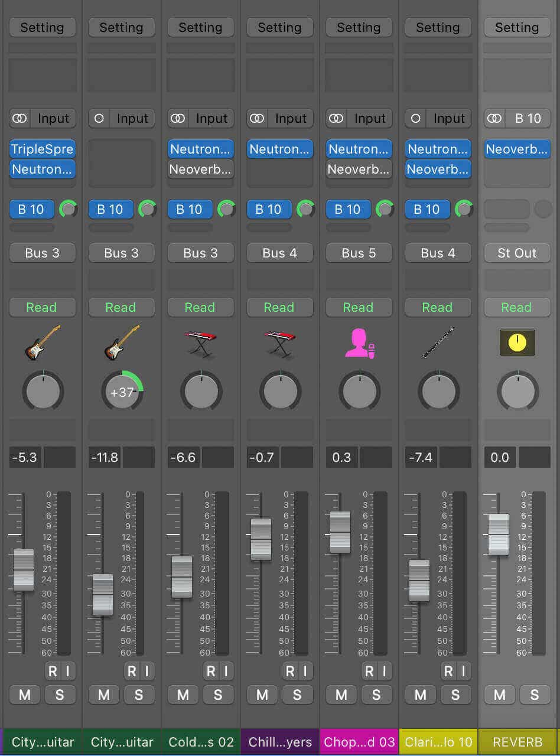Open the TripleSpre plug-in slot
The width and height of the screenshot is (560, 756).
(42, 149)
